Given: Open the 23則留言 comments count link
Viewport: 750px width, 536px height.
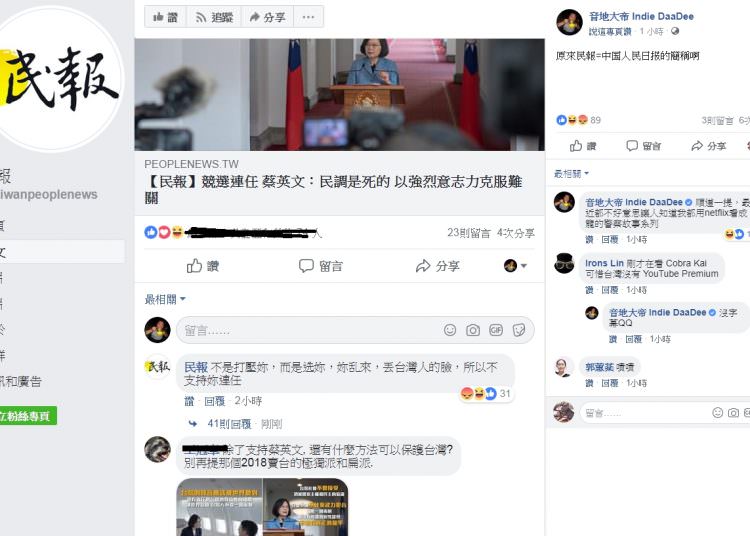Looking at the screenshot, I should pyautogui.click(x=469, y=233).
